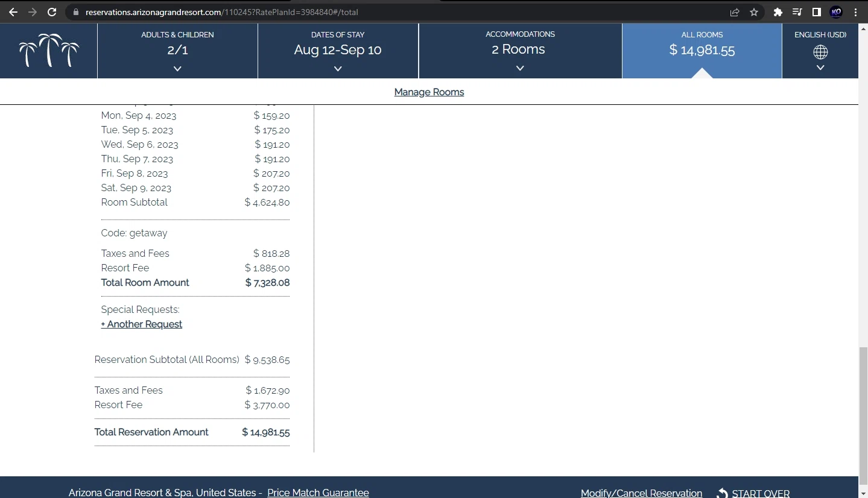Click the Room Subtotal $4,624.80 amount
Image resolution: width=868 pixels, height=498 pixels.
point(267,203)
